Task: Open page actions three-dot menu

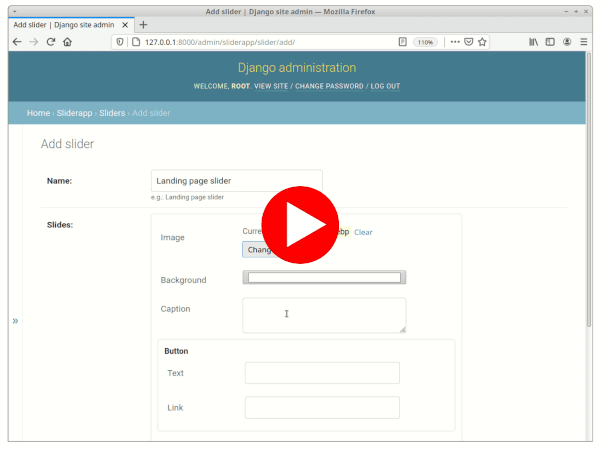Action: click(x=455, y=42)
